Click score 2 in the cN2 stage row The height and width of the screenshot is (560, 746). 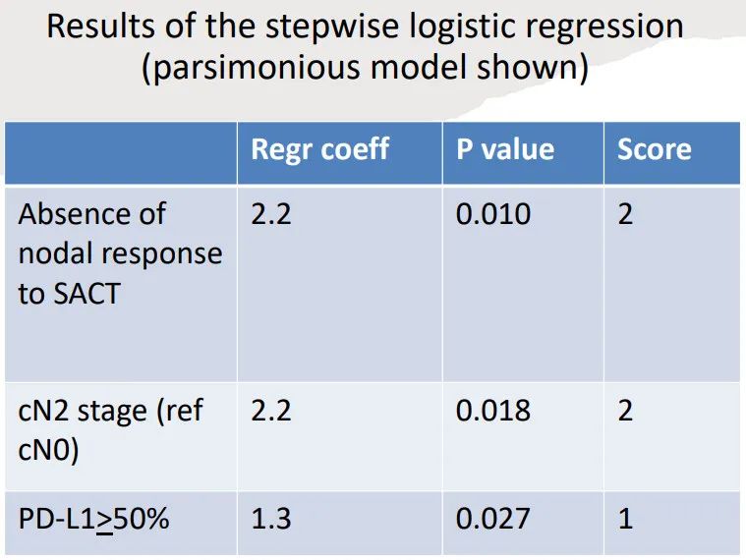point(625,411)
